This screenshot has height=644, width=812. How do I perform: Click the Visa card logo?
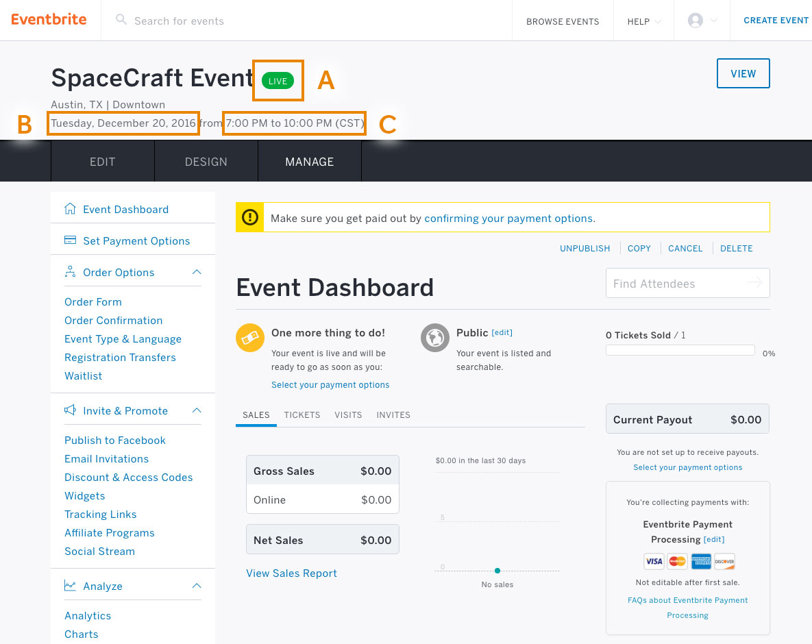tap(654, 561)
